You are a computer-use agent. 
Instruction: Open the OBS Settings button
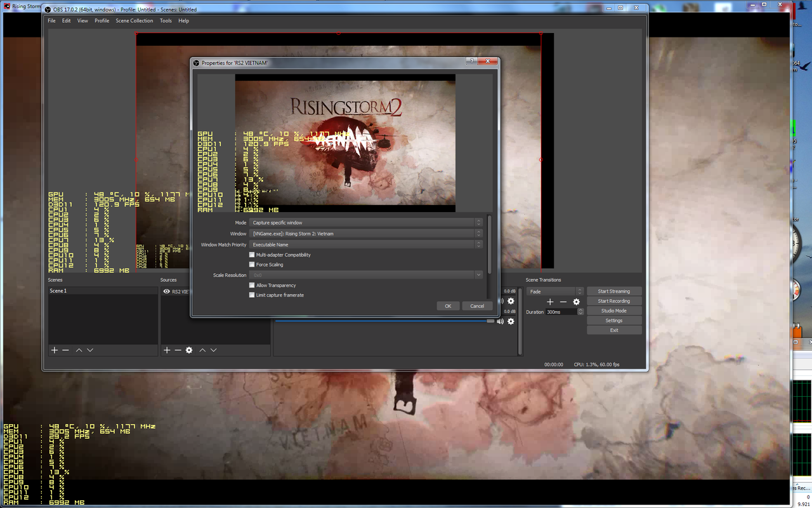pos(614,321)
